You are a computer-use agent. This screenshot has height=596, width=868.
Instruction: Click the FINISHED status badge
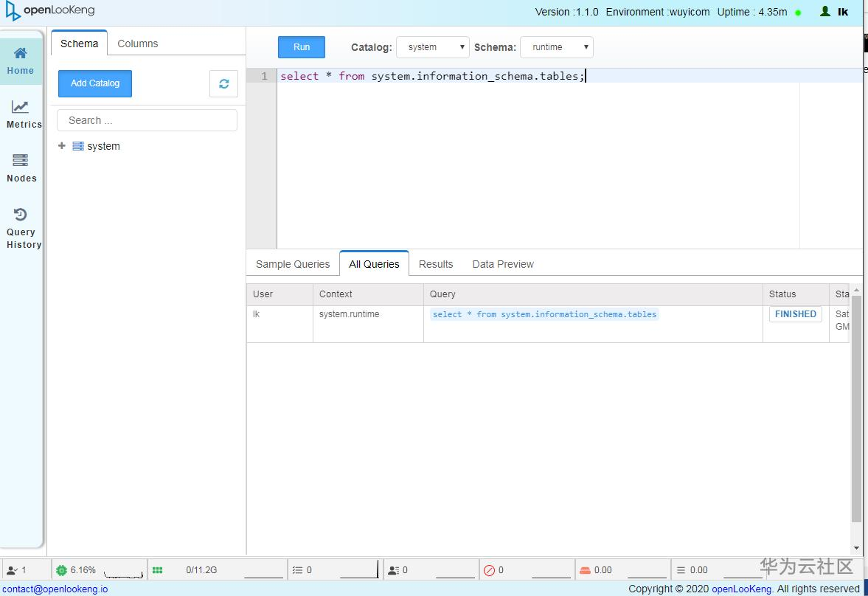[795, 314]
